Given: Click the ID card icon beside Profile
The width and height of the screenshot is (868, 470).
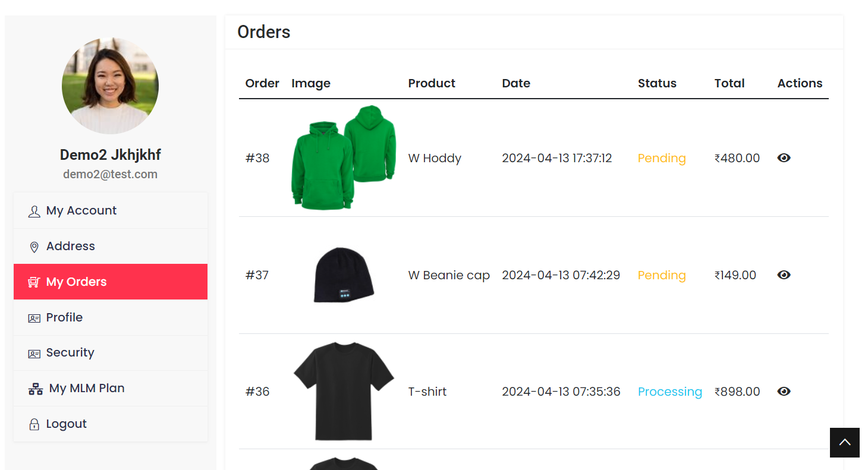Looking at the screenshot, I should pyautogui.click(x=34, y=318).
